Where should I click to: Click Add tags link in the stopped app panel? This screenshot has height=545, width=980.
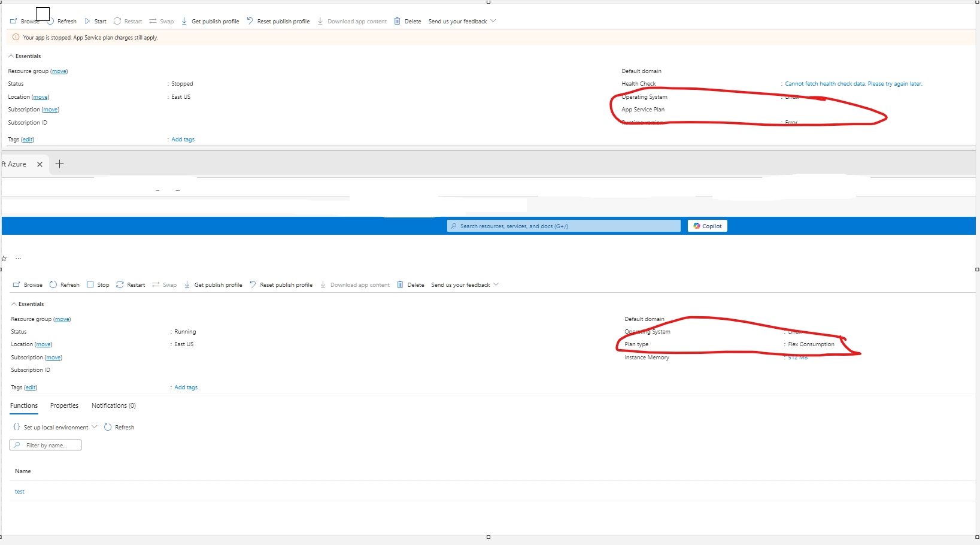(x=183, y=140)
